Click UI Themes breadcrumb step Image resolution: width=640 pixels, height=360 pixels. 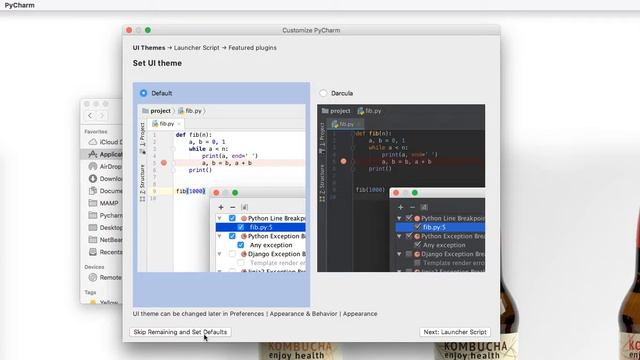(149, 48)
